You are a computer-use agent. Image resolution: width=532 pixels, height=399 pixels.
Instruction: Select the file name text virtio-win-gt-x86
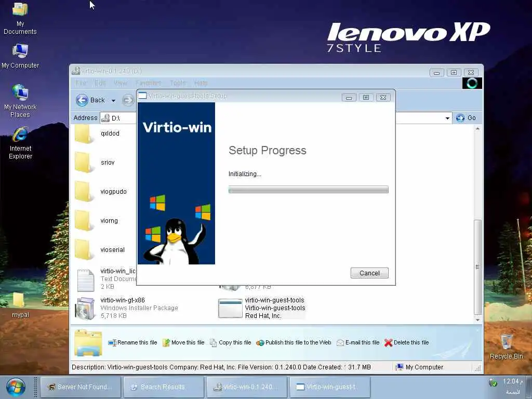(123, 300)
